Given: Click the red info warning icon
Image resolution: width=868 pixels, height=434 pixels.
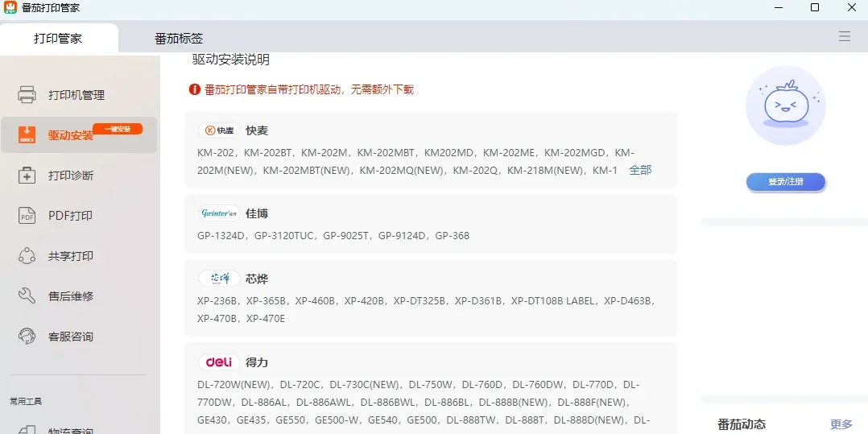Looking at the screenshot, I should [194, 89].
